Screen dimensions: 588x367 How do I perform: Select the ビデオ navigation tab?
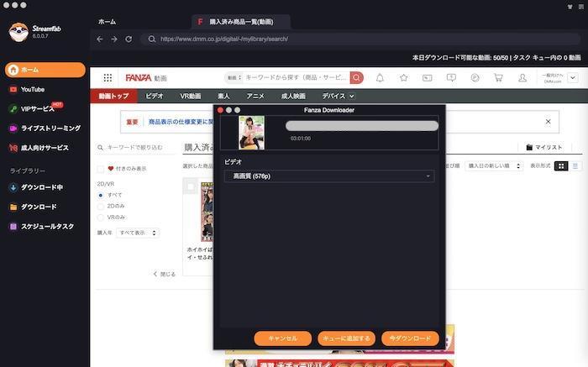[155, 96]
